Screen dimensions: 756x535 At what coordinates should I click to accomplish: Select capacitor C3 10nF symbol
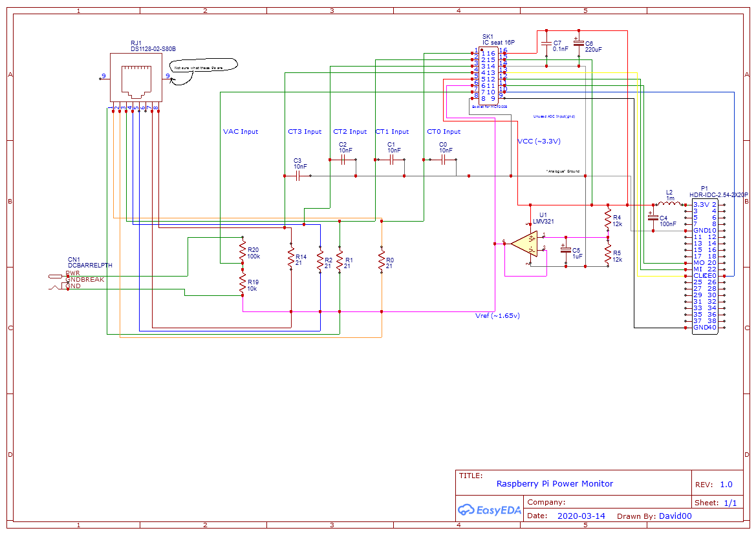[x=297, y=176]
